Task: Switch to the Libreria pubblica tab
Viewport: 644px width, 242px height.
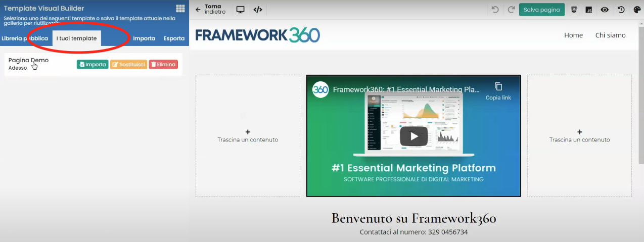Action: (24, 38)
